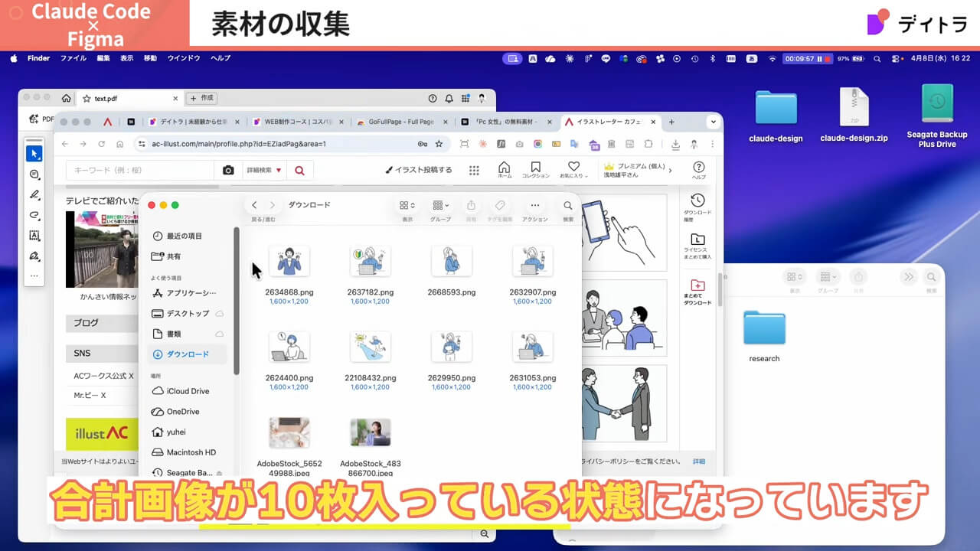This screenshot has height=551, width=980.
Task: Open ウインドウ menu in macOS menu bar
Action: (x=184, y=58)
